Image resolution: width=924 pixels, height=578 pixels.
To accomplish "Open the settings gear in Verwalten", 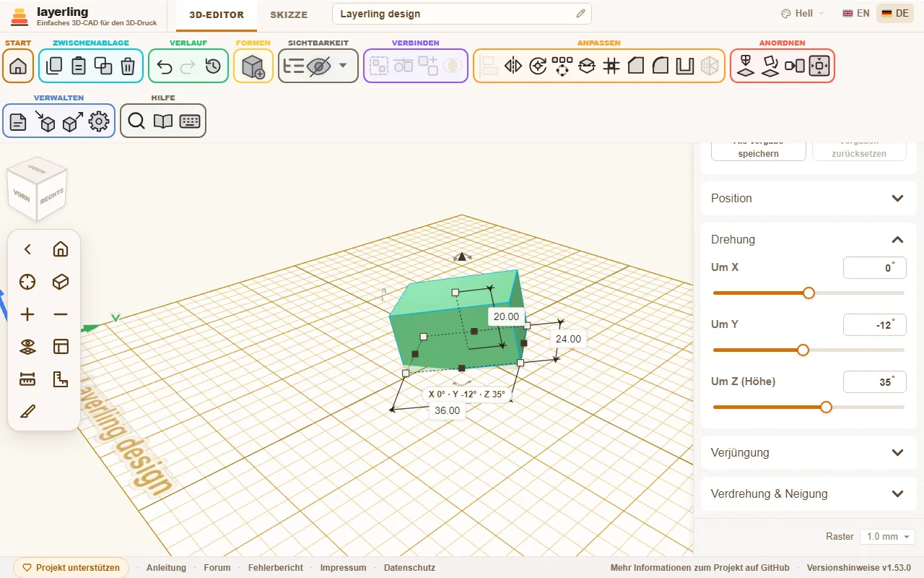I will 99,121.
